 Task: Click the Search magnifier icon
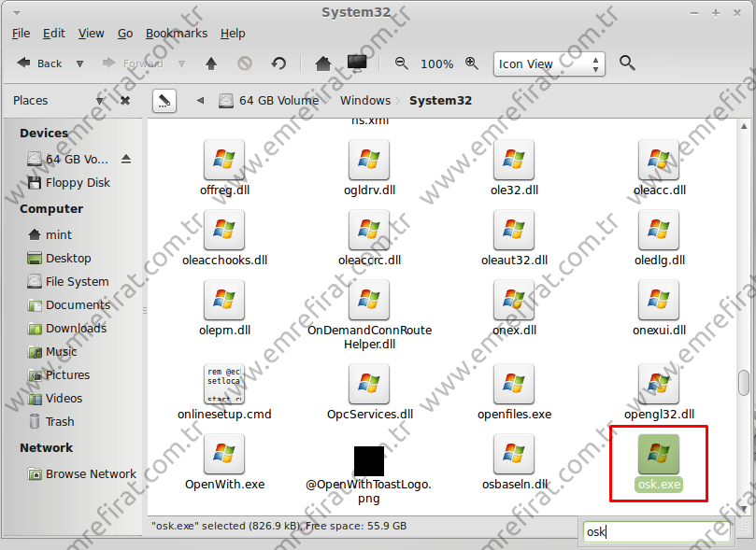tap(627, 63)
